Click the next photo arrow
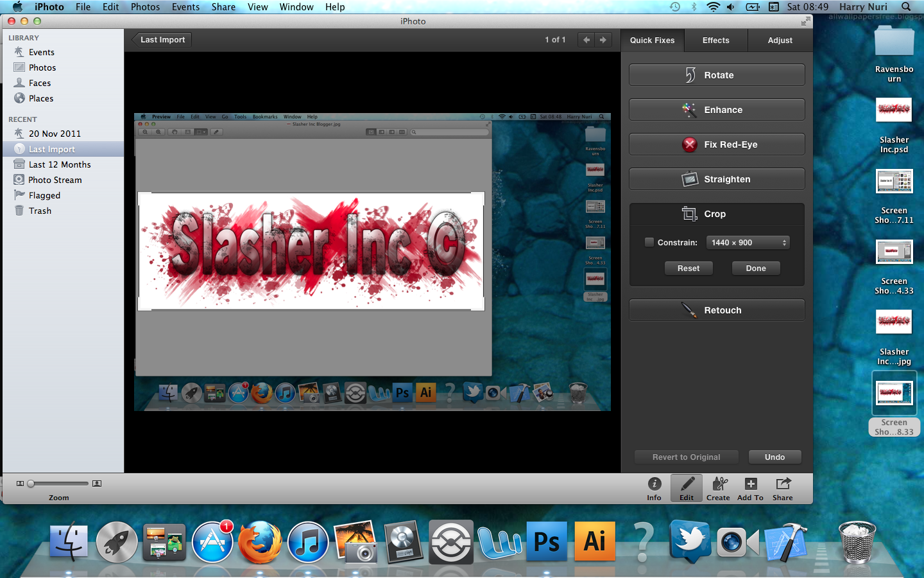 (603, 39)
